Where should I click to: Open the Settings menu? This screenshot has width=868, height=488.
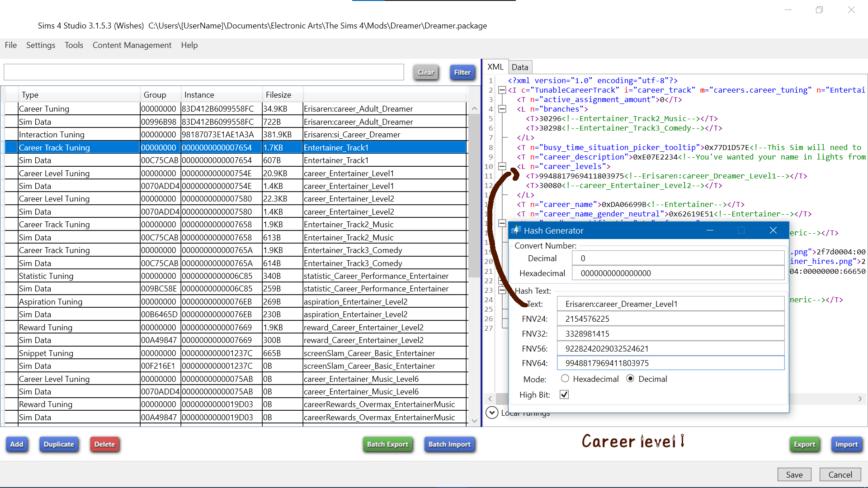coord(41,45)
